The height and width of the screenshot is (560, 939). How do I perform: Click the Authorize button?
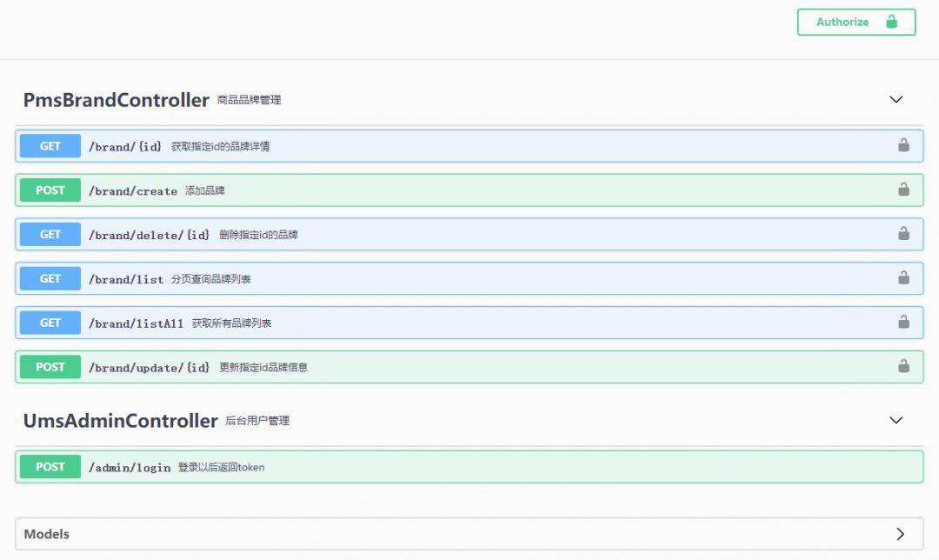[856, 22]
